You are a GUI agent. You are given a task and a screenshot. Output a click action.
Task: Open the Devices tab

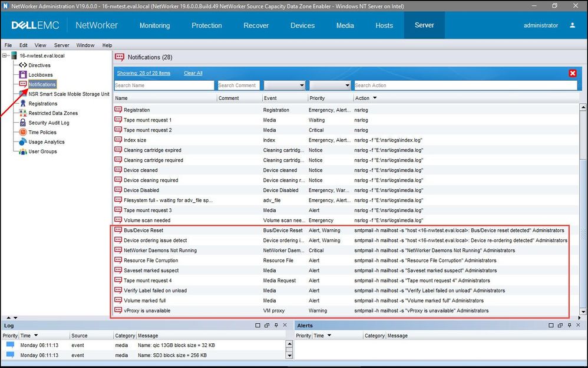click(302, 25)
